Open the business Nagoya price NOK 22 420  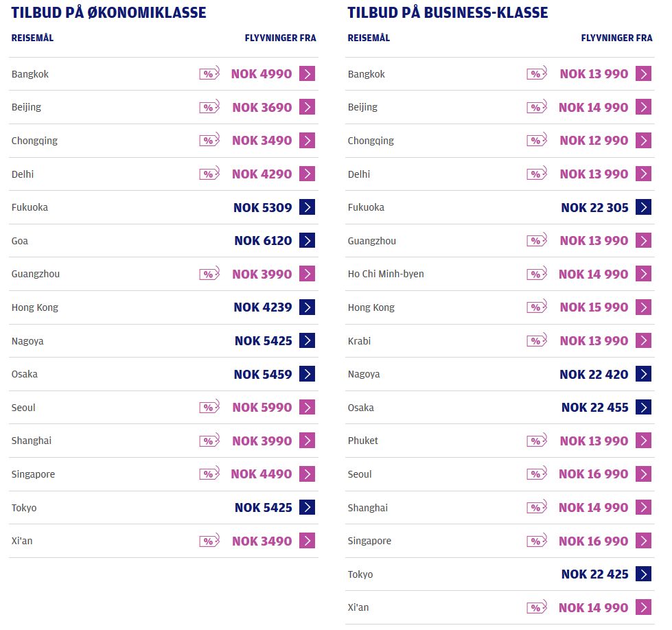pyautogui.click(x=594, y=374)
